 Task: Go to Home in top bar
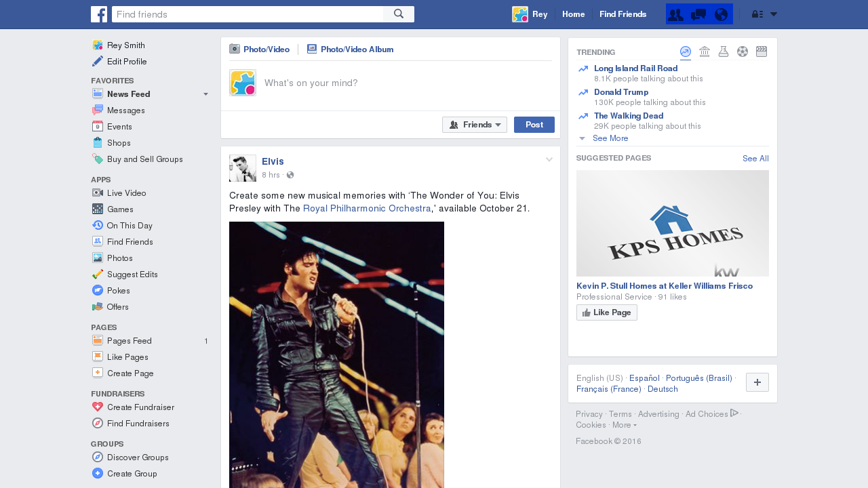[573, 14]
